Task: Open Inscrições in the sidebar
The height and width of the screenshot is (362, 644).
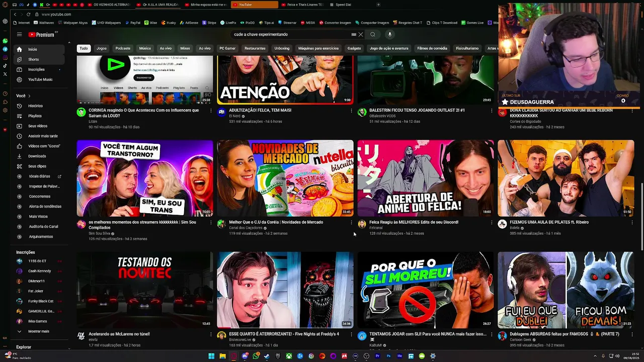Action: tap(40, 69)
